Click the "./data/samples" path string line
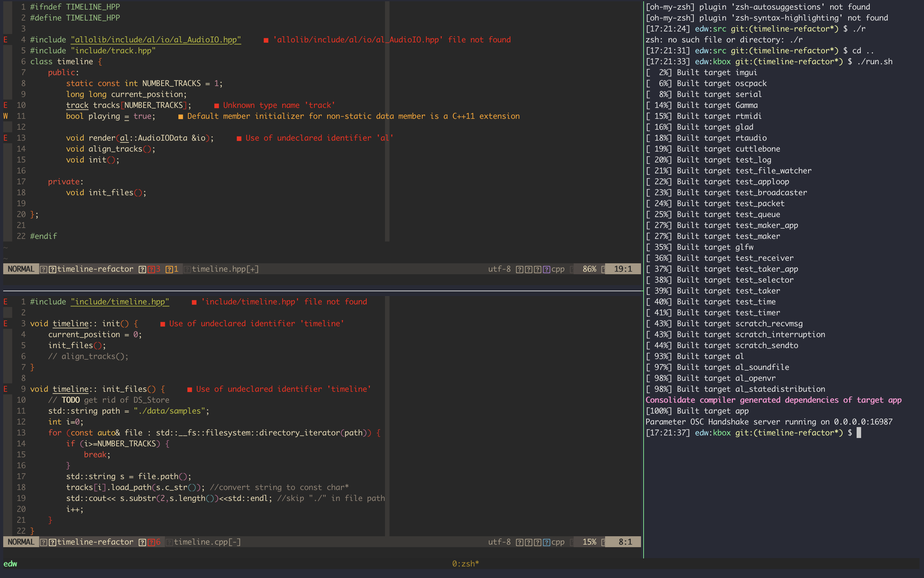Screen dimensions: 924x578 pyautogui.click(x=129, y=411)
